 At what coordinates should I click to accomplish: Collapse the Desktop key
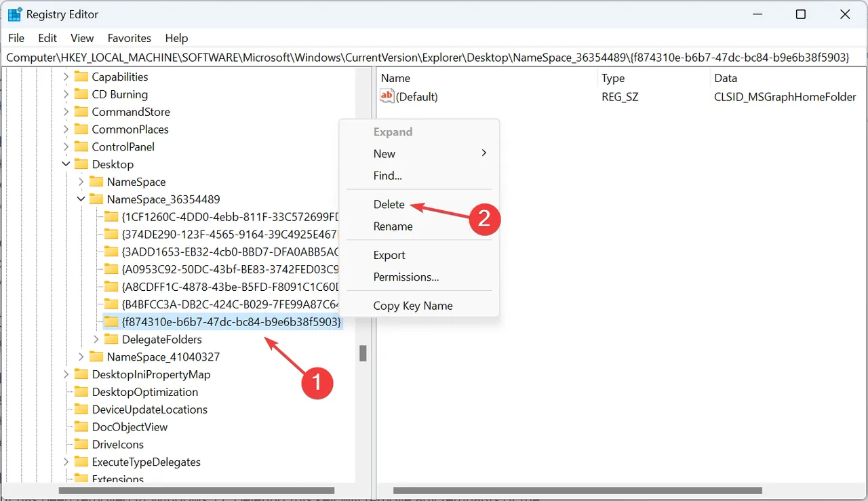(x=66, y=164)
